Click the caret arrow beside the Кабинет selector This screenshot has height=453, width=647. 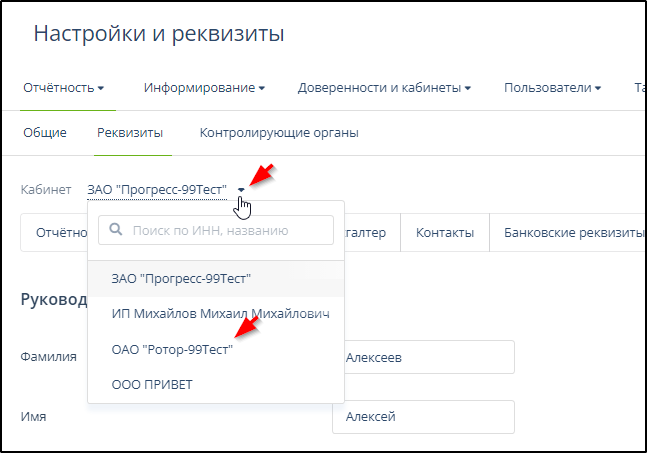click(x=241, y=189)
